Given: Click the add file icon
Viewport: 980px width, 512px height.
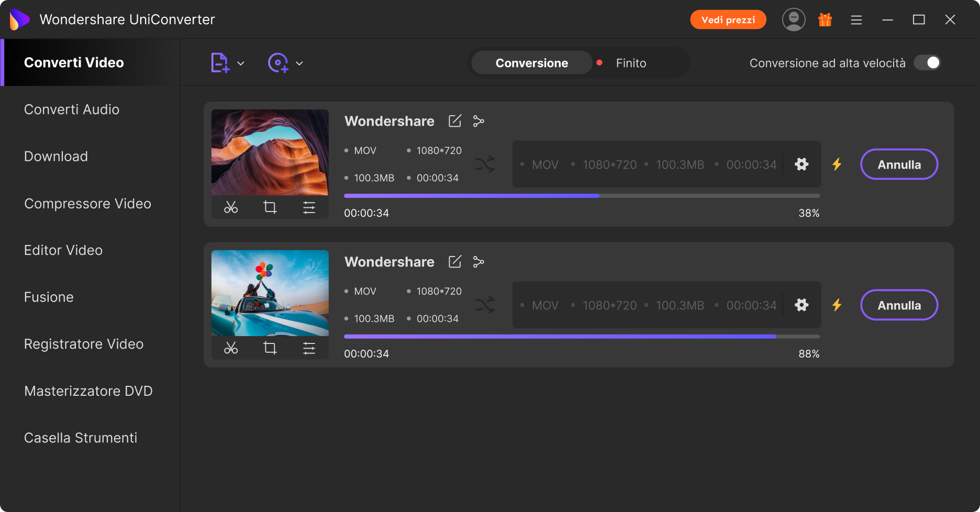Looking at the screenshot, I should point(220,63).
